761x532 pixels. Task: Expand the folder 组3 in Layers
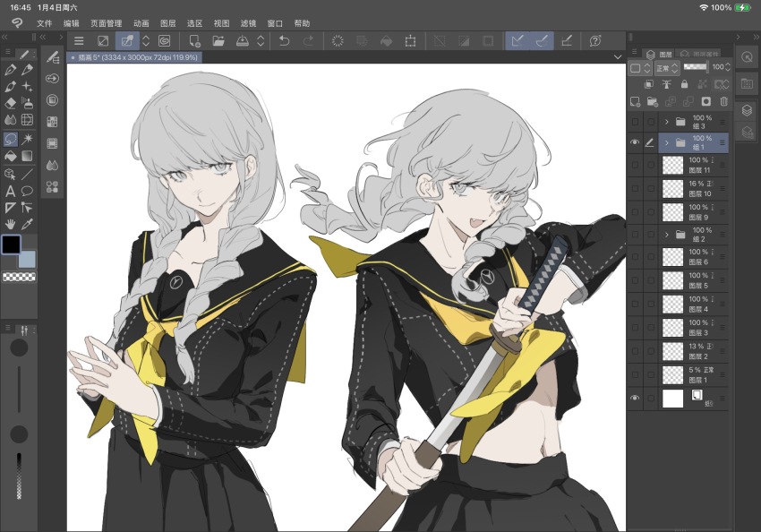[667, 120]
